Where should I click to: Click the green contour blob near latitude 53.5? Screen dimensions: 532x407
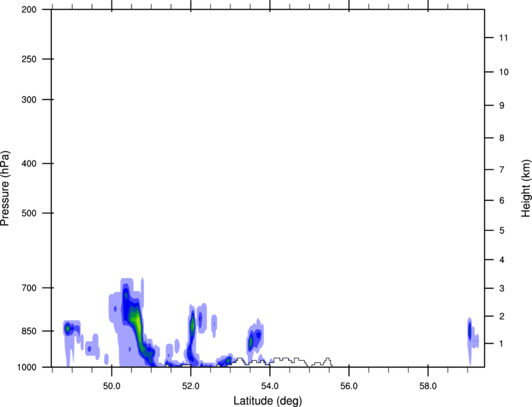251,341
